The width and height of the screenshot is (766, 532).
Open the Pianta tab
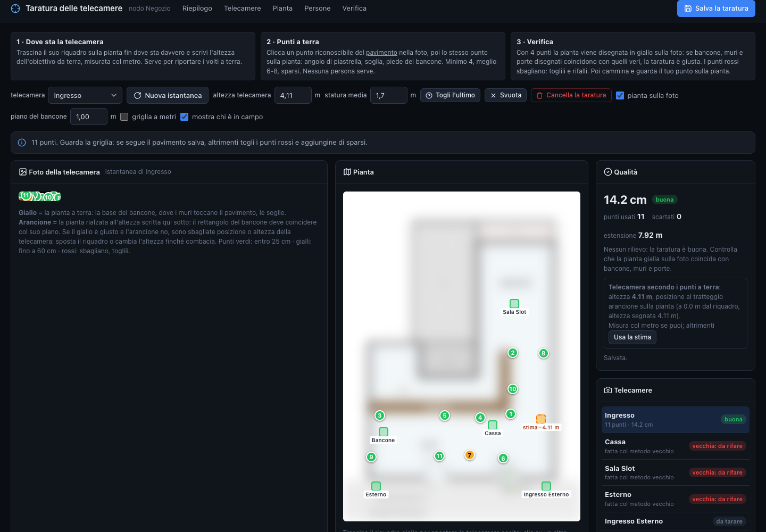(282, 9)
